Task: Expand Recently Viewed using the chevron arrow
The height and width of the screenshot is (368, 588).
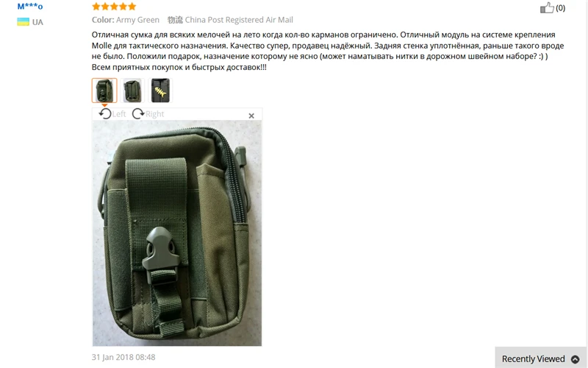Action: (575, 359)
